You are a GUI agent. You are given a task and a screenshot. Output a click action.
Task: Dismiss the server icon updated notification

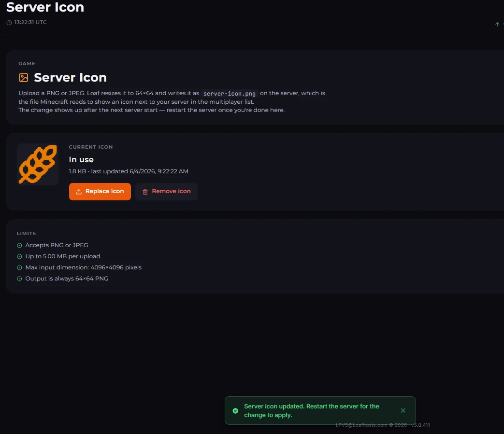click(x=403, y=410)
